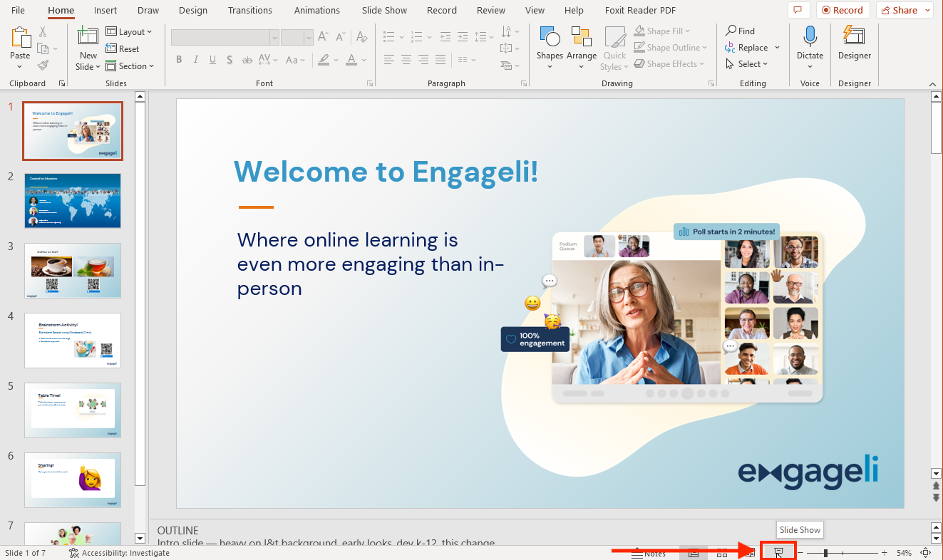This screenshot has height=560, width=943.
Task: Open the Slide Show ribbon tab
Action: [383, 10]
